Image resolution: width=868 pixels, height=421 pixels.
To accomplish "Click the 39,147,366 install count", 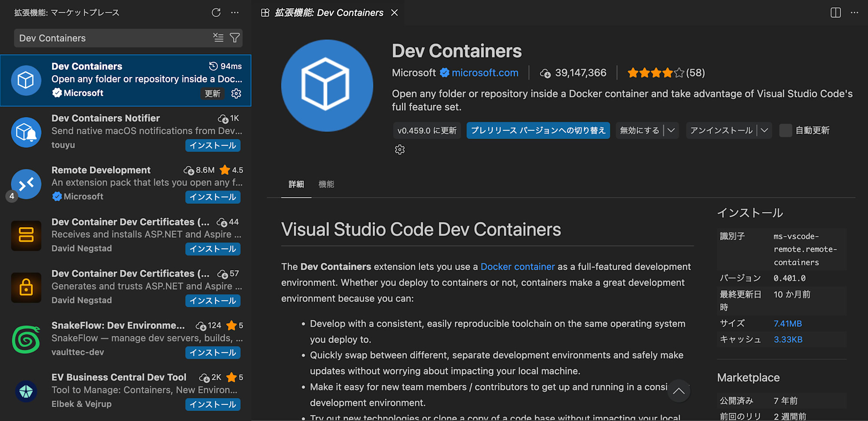I will pos(581,73).
